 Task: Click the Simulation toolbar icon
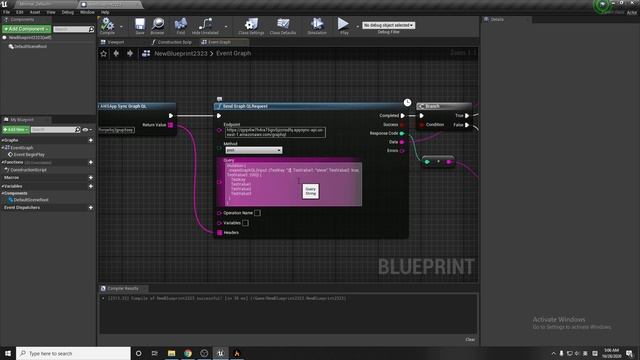click(317, 24)
